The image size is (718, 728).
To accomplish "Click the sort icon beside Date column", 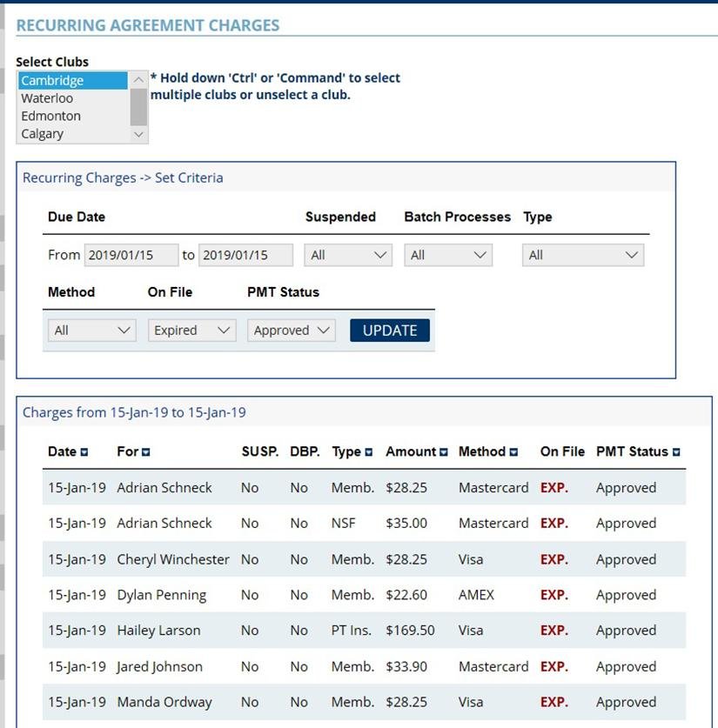I will coord(84,452).
